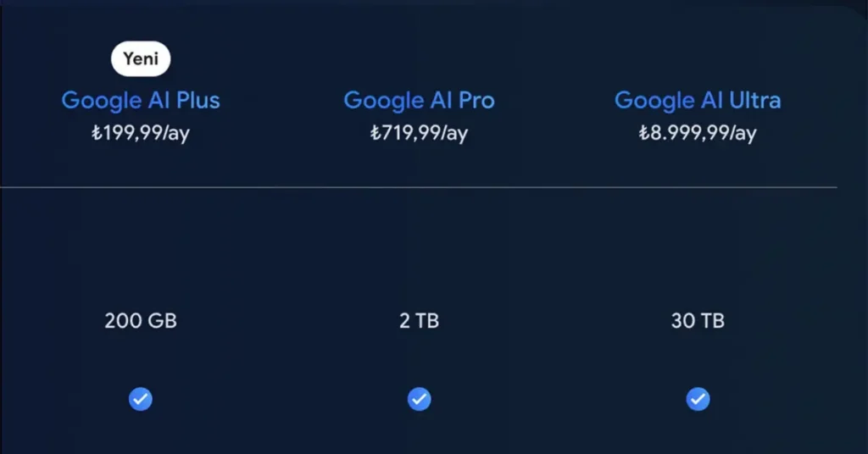Click the white Yeni badge

pyautogui.click(x=141, y=59)
